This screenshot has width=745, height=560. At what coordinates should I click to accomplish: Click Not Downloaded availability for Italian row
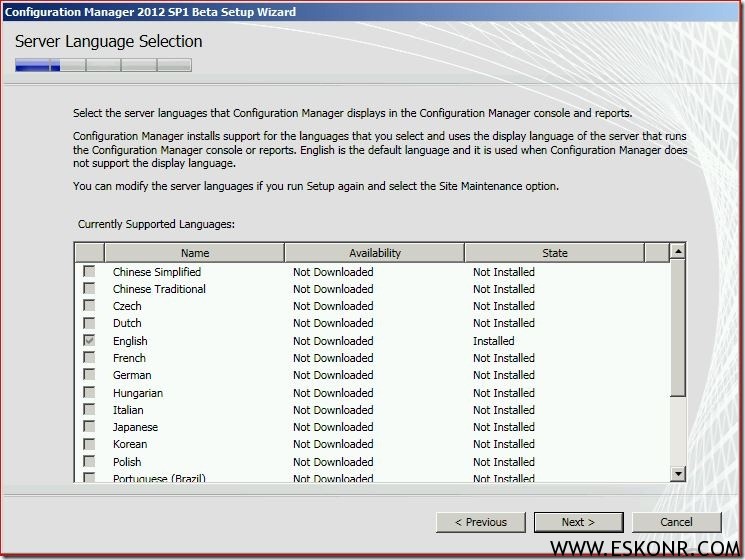click(333, 410)
